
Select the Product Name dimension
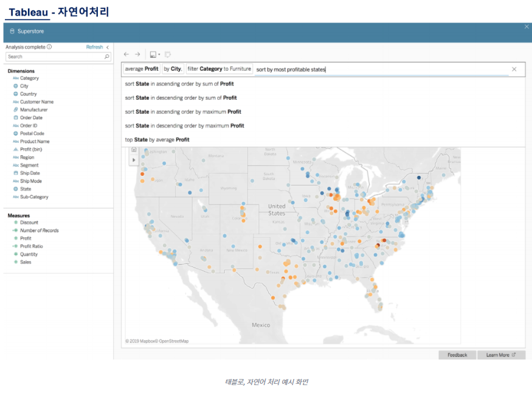click(35, 142)
